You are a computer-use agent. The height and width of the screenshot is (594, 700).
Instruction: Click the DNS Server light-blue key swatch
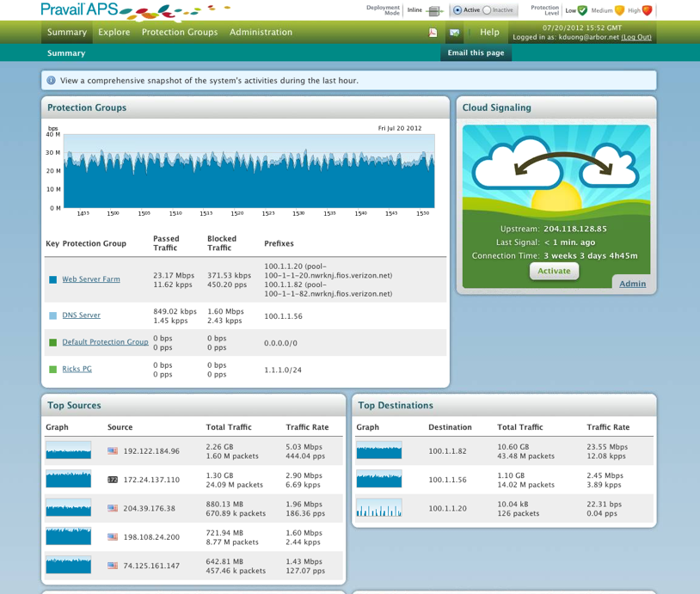coord(52,315)
